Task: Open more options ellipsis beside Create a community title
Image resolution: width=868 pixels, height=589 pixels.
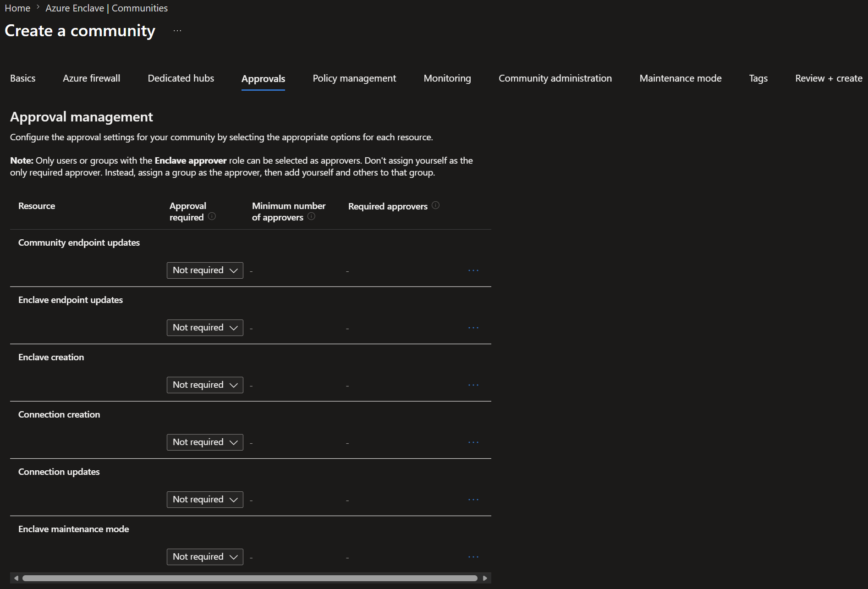Action: click(x=177, y=31)
